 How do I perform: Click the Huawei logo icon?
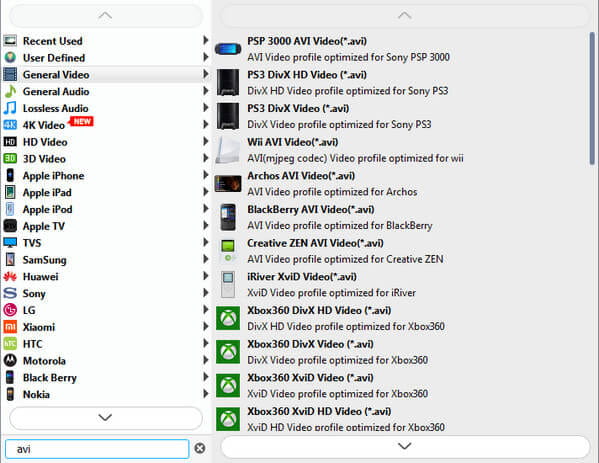pyautogui.click(x=10, y=276)
